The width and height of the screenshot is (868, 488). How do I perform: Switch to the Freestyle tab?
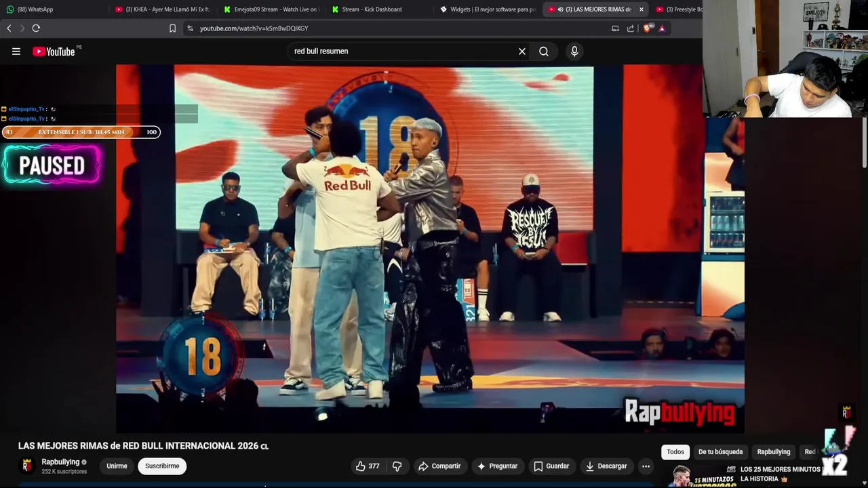click(678, 9)
